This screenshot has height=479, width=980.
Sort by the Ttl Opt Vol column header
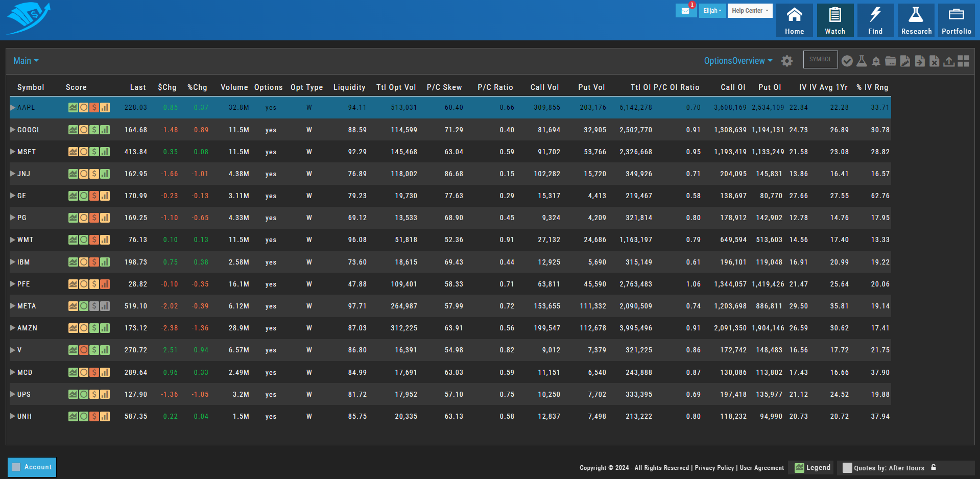396,87
